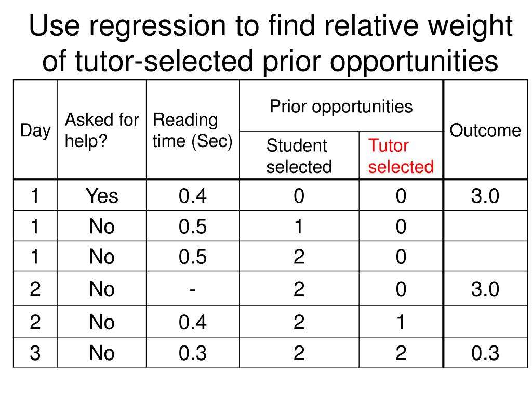Select the empty outcome cell in second row

[485, 226]
